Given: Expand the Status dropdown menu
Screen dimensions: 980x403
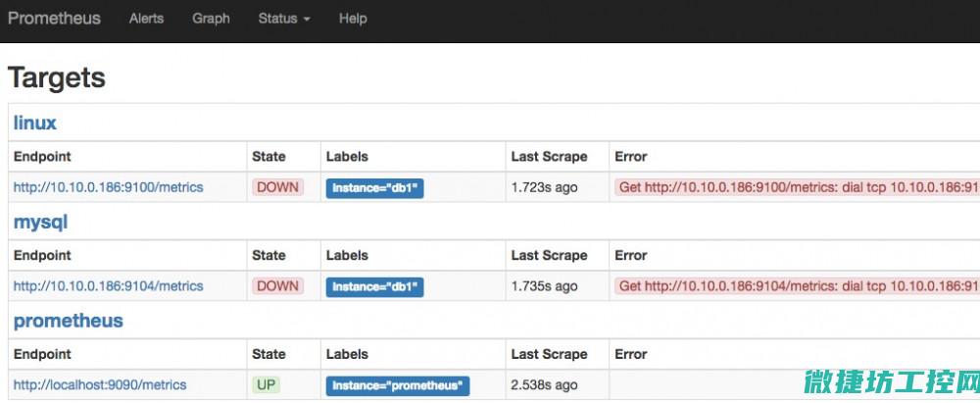Looking at the screenshot, I should click(x=284, y=19).
